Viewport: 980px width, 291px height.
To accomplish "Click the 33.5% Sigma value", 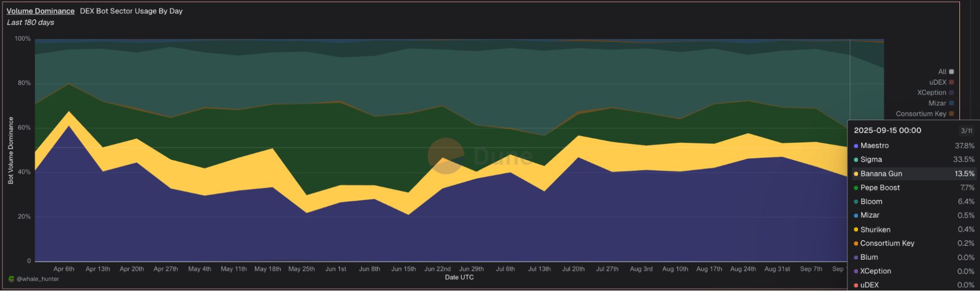I will tap(964, 160).
